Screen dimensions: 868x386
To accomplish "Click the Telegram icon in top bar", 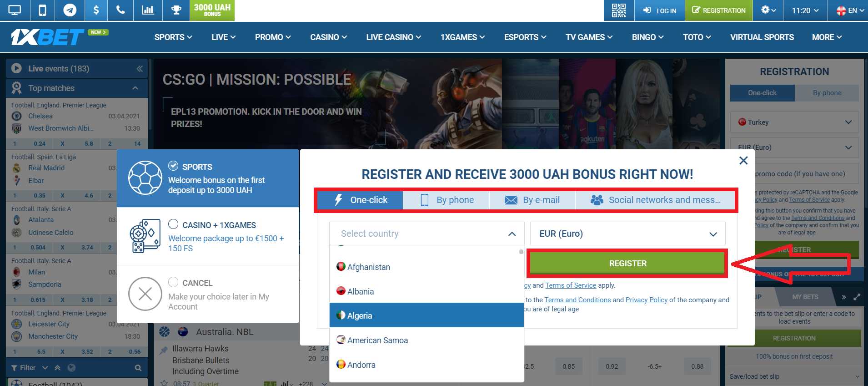I will pos(70,10).
